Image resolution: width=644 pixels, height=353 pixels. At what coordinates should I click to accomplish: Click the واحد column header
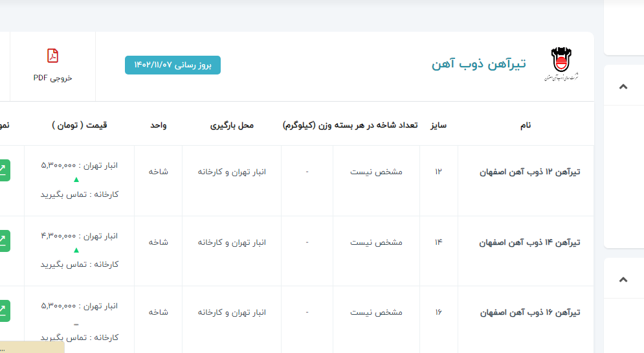click(158, 125)
